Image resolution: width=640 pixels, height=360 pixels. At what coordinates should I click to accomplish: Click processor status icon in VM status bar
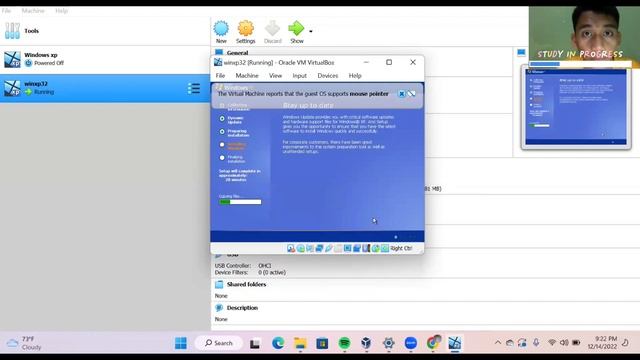click(366, 248)
